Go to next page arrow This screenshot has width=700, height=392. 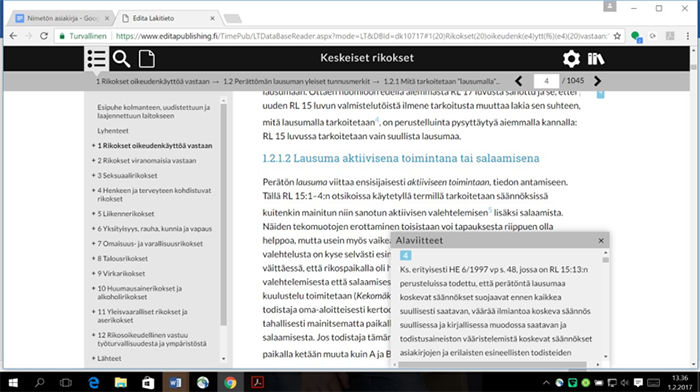click(597, 81)
